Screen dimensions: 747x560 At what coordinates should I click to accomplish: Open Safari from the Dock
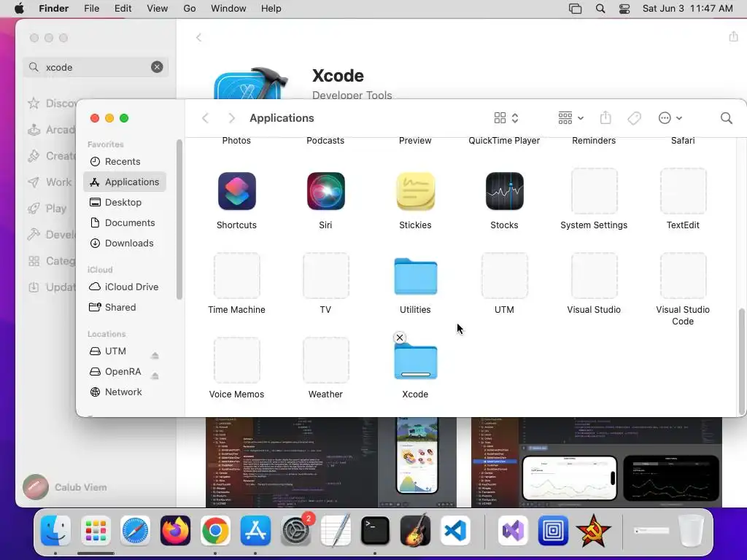point(135,531)
